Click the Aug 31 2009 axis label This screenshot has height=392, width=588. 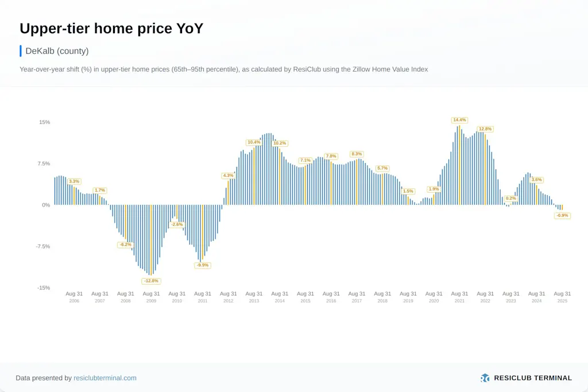[151, 297]
